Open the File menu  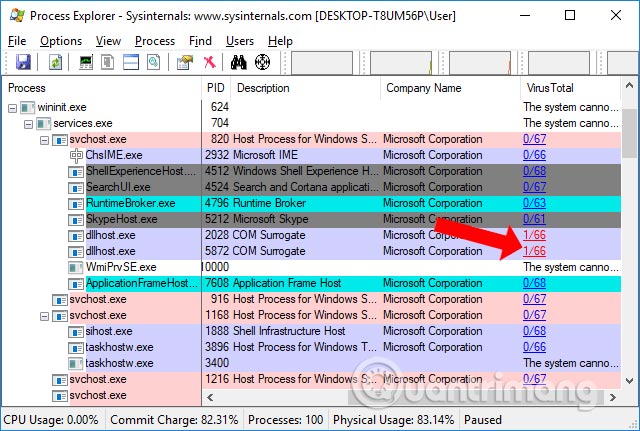coord(17,41)
